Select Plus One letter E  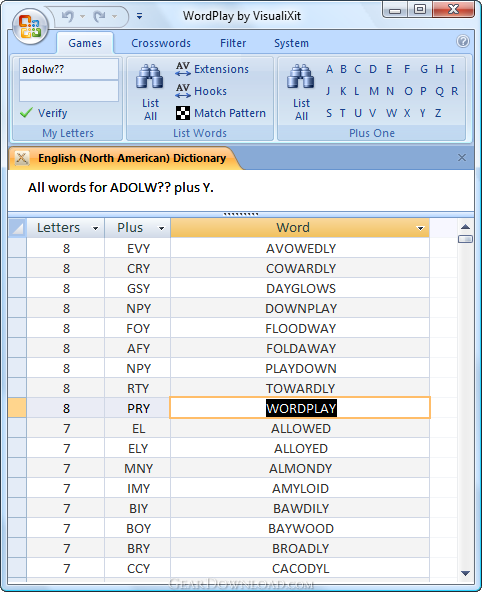pyautogui.click(x=389, y=69)
